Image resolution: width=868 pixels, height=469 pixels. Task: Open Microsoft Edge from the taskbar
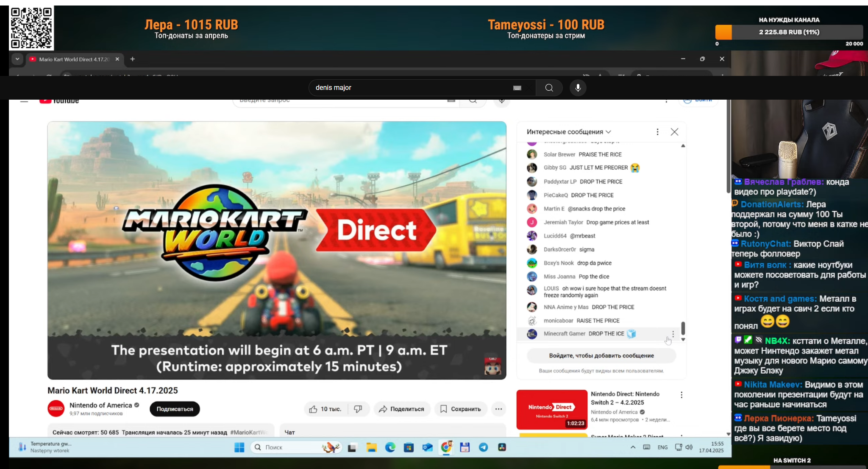pos(390,447)
